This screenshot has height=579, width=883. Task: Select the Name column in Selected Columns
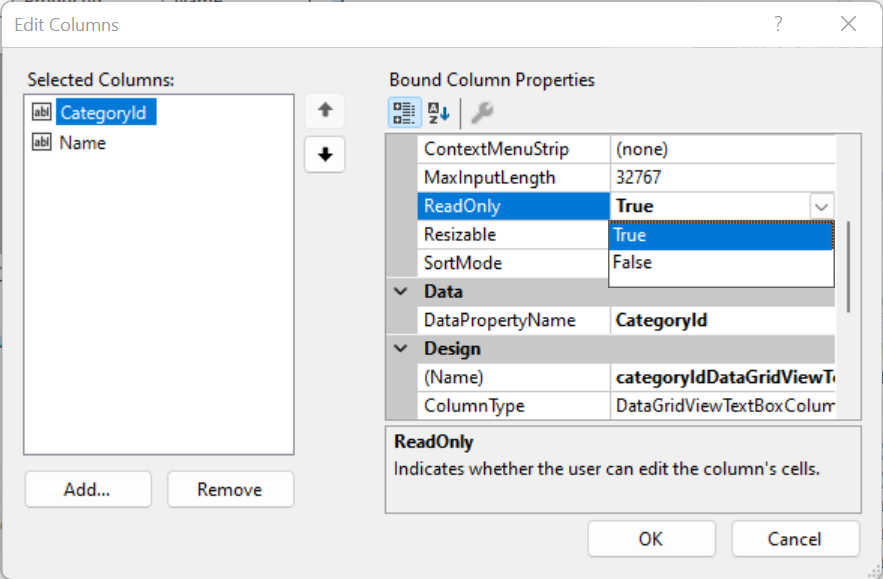(x=80, y=142)
